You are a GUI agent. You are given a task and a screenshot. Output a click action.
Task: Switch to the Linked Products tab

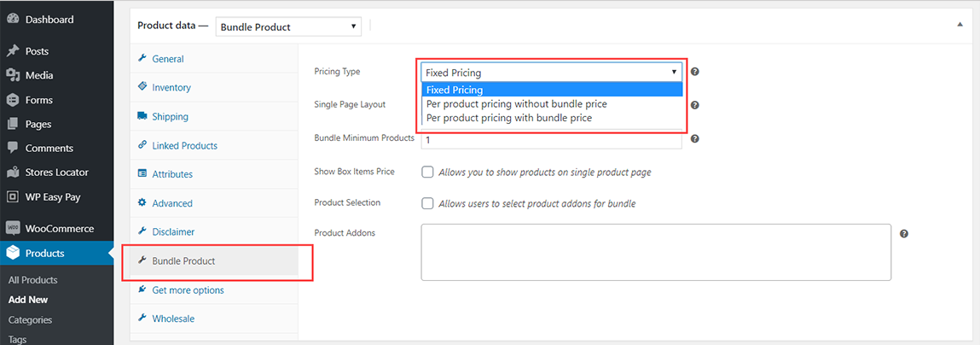point(184,145)
